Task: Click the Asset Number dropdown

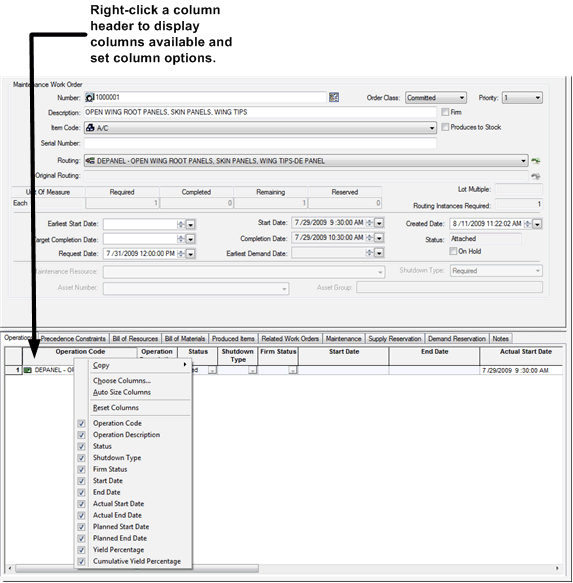Action: point(196,289)
